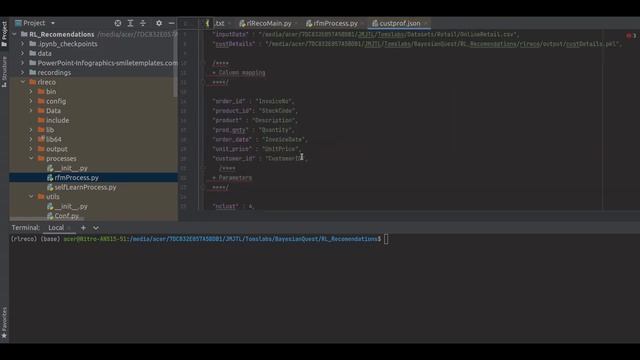
Task: Select the data folder in tree
Action: click(44, 53)
